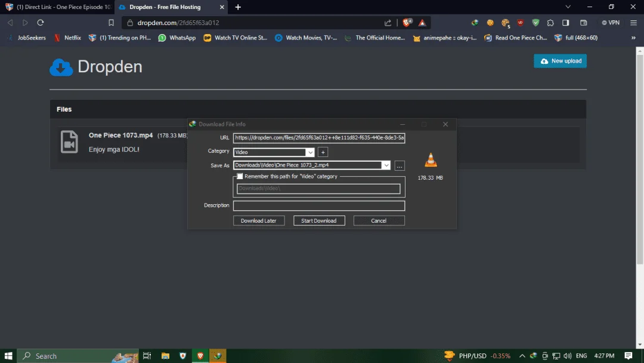This screenshot has width=644, height=363.
Task: Open the extensions puzzle icon
Action: [550, 23]
